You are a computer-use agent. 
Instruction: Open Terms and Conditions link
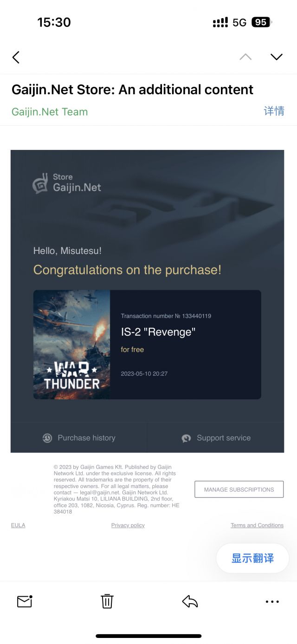[257, 525]
